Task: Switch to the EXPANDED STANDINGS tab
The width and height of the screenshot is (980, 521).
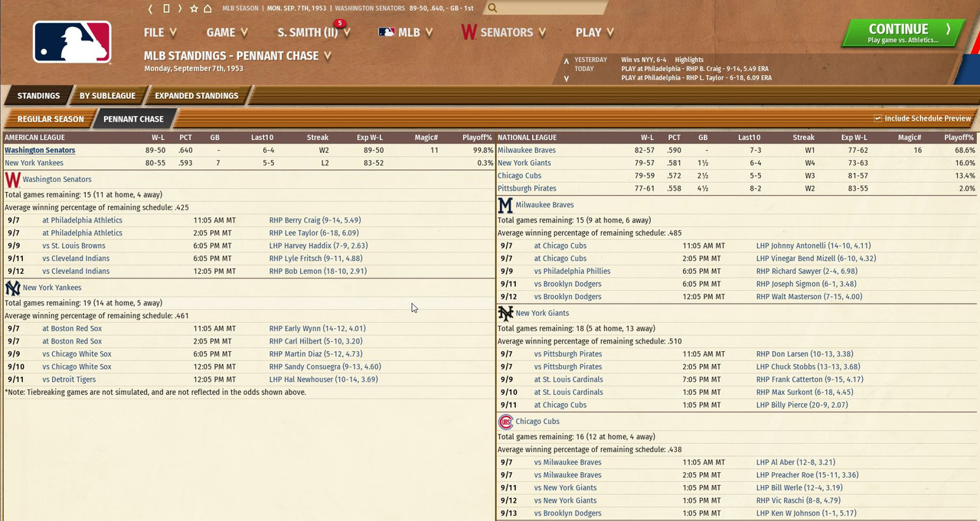Action: tap(197, 96)
